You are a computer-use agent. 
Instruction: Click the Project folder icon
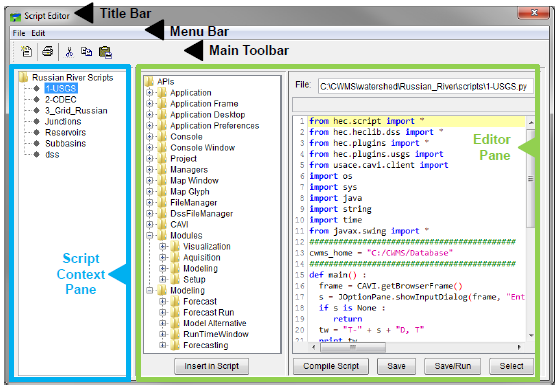pyautogui.click(x=162, y=159)
